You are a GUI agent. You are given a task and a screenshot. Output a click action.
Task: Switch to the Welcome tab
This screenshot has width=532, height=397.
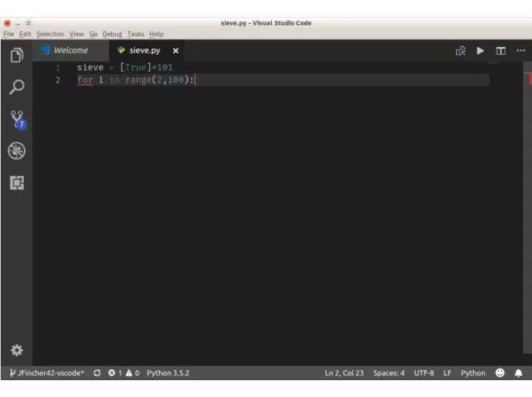(x=70, y=50)
